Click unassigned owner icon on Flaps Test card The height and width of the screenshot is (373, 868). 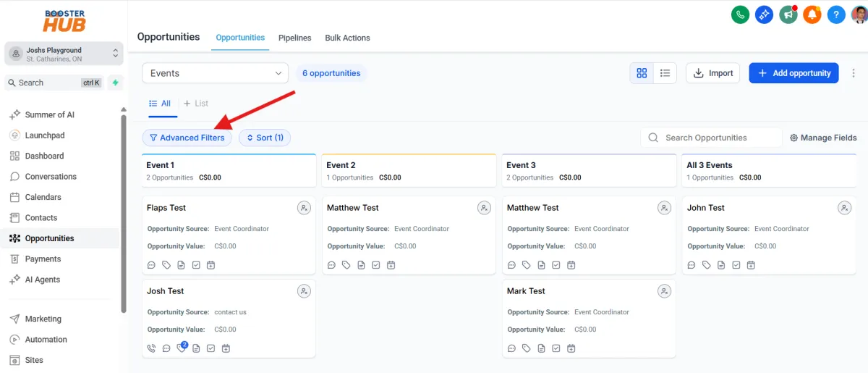tap(305, 208)
